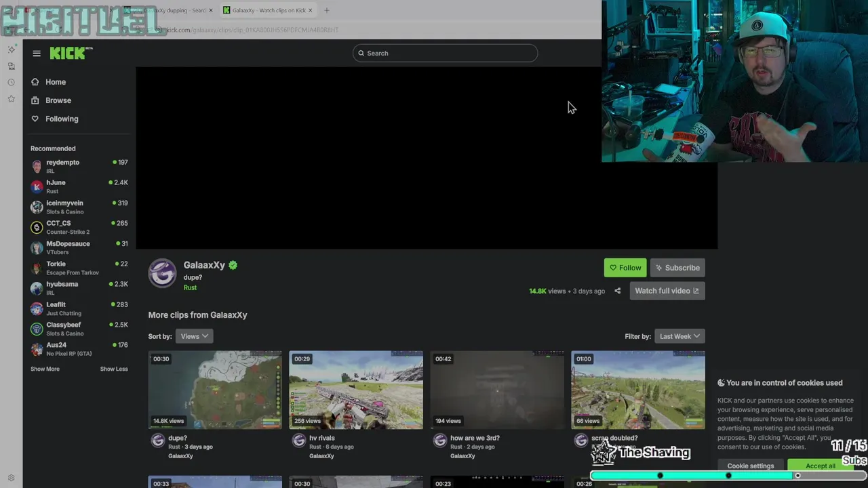Click avatar beside 'how are we 3rd?' clip
The width and height of the screenshot is (868, 488).
pos(440,441)
